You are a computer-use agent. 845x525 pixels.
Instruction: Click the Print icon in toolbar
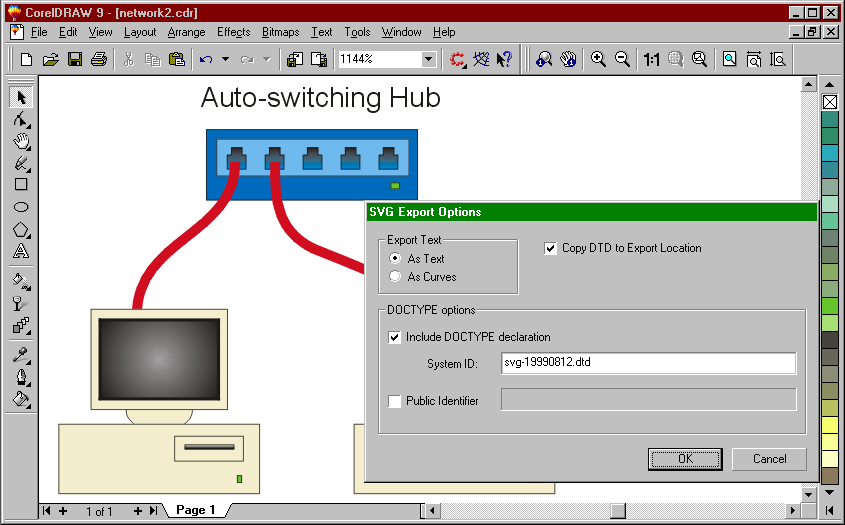pos(99,60)
